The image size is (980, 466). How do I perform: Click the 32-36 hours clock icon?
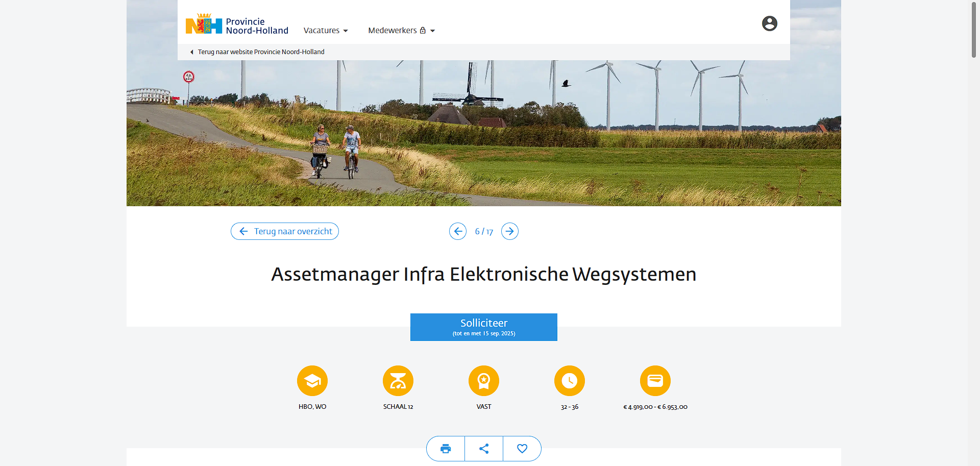click(x=570, y=381)
